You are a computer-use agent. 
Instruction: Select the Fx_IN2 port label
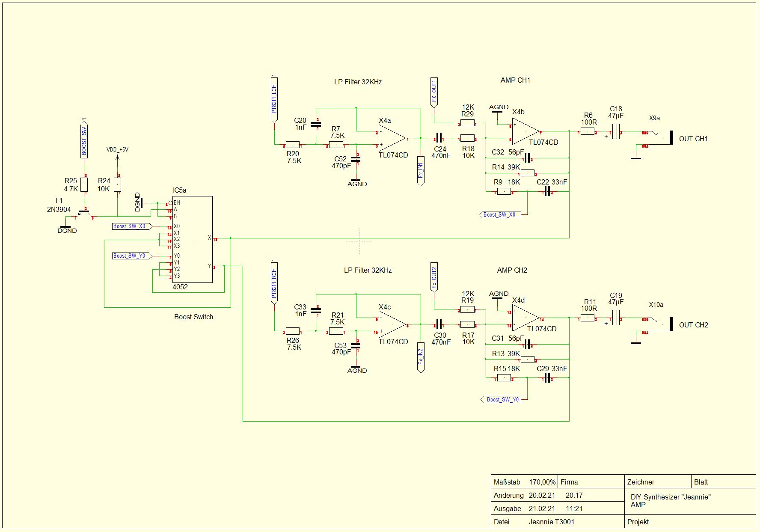point(421,358)
